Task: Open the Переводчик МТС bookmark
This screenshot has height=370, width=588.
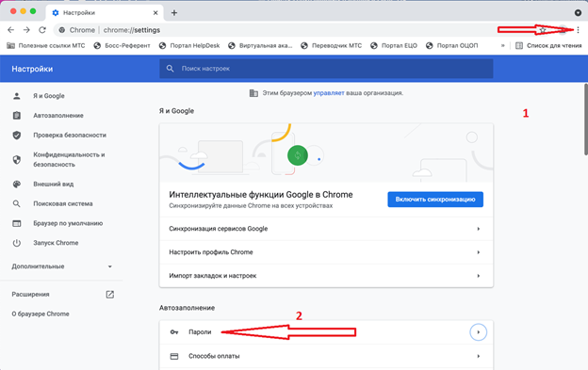Action: [x=331, y=46]
